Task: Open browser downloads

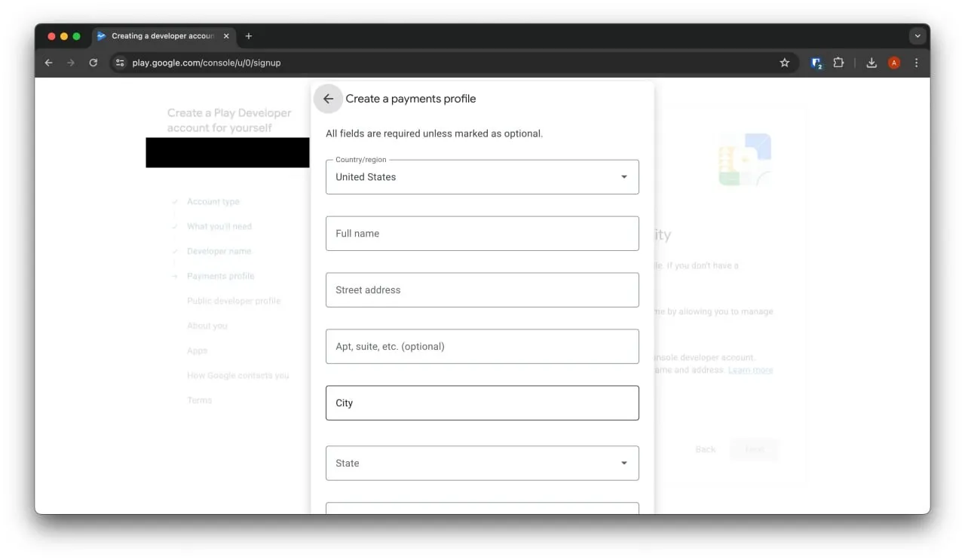Action: pos(872,63)
